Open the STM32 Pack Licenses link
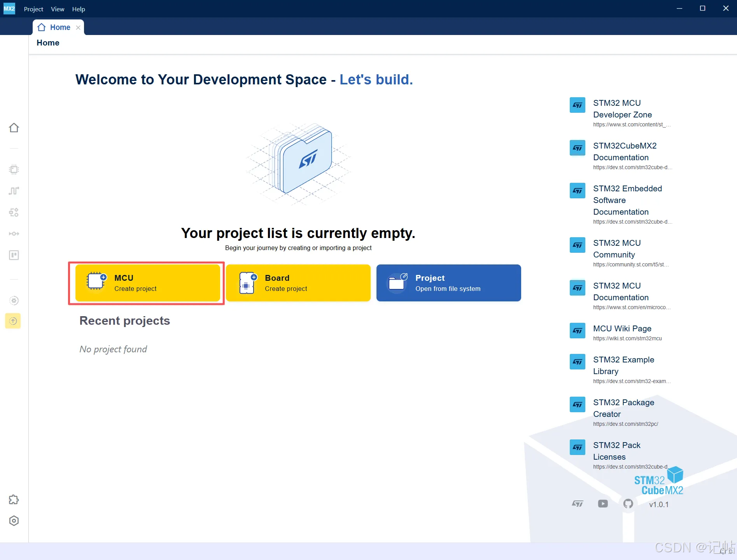This screenshot has width=737, height=560. pos(616,451)
